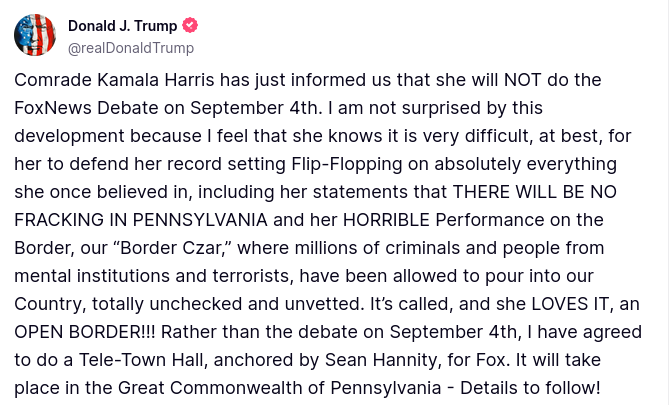Click the red verified checkmark badge
The width and height of the screenshot is (672, 405).
190,26
